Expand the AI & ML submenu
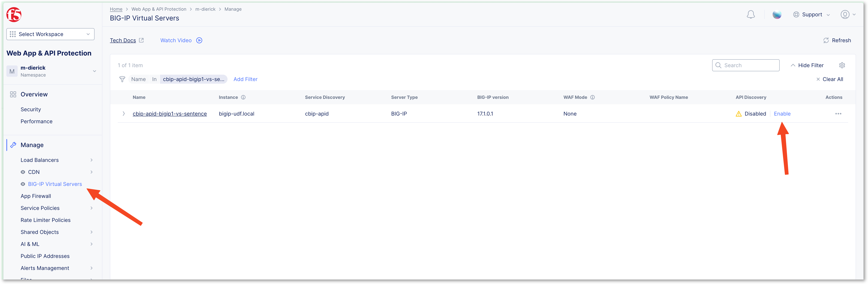868x284 pixels. pos(91,244)
